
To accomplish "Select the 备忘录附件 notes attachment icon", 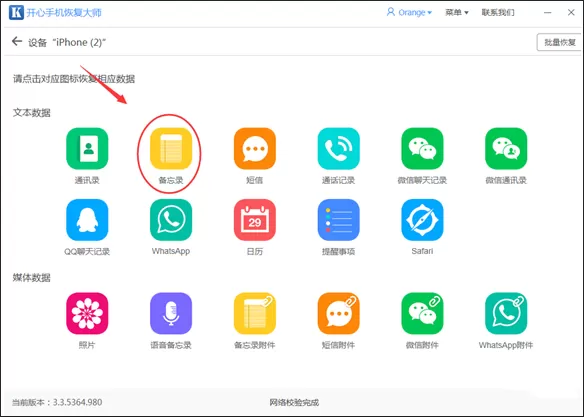I will coord(255,313).
